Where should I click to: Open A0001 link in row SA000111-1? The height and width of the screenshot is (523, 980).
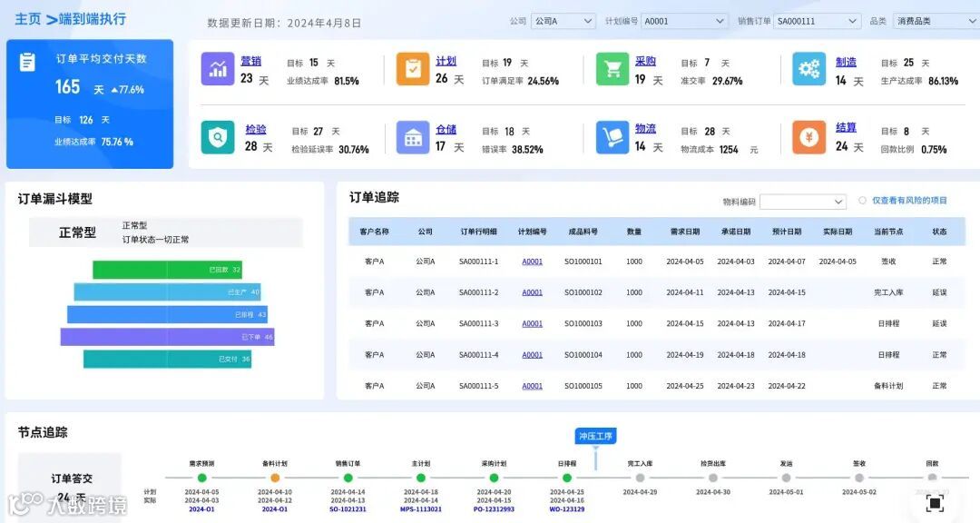click(x=532, y=261)
